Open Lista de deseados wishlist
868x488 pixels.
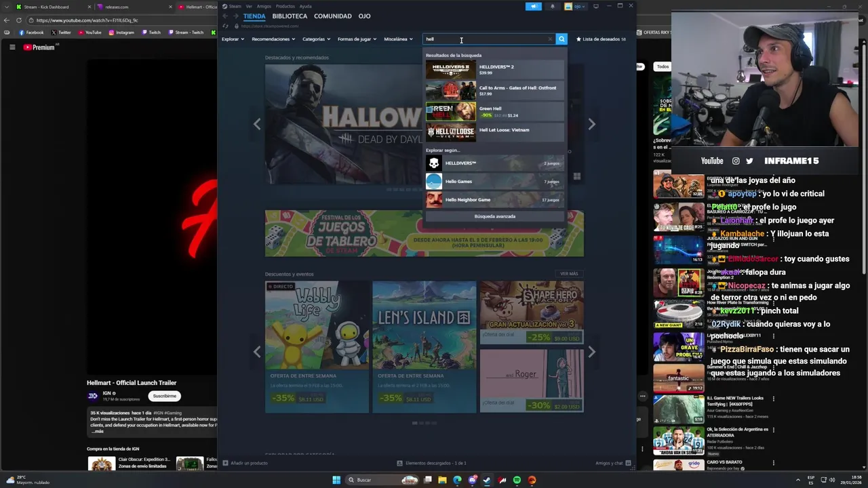pos(601,39)
